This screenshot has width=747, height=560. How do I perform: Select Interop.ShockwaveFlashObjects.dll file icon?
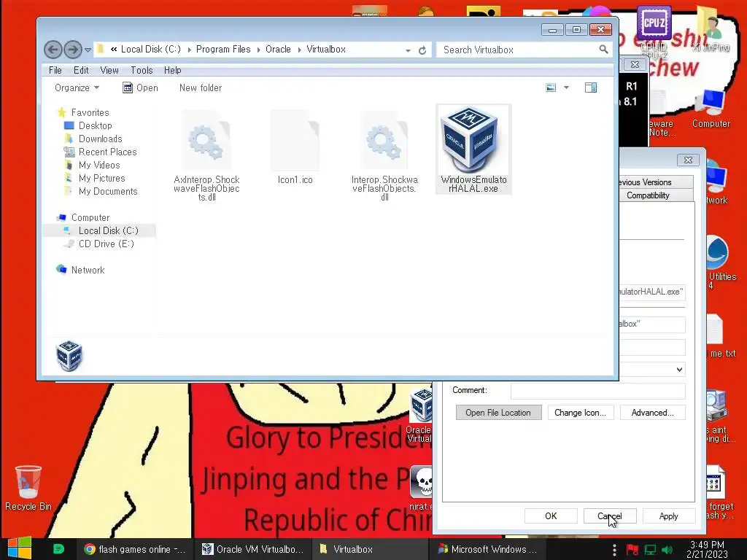(x=384, y=141)
